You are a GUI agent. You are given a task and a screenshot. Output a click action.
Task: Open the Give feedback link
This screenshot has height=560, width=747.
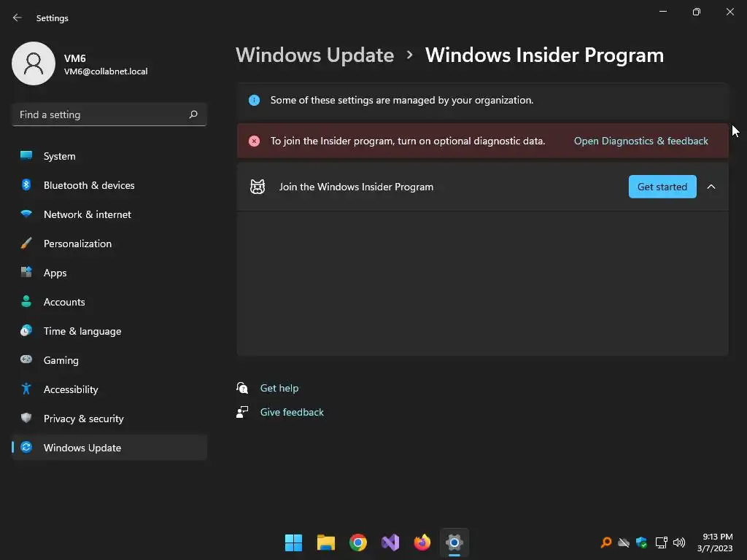[292, 413]
